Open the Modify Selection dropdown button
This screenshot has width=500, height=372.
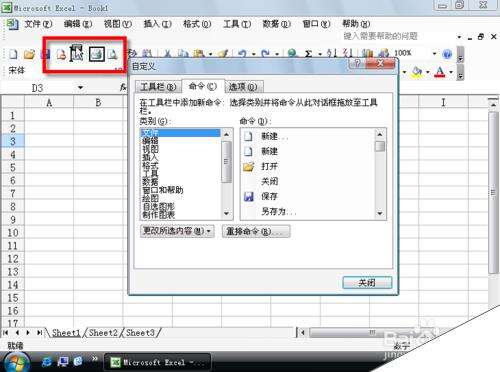pyautogui.click(x=177, y=231)
